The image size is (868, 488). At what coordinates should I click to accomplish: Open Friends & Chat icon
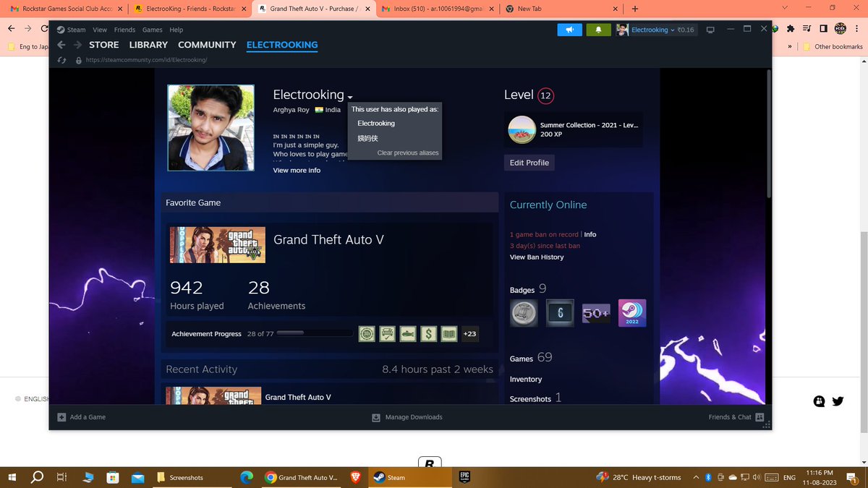(x=759, y=417)
